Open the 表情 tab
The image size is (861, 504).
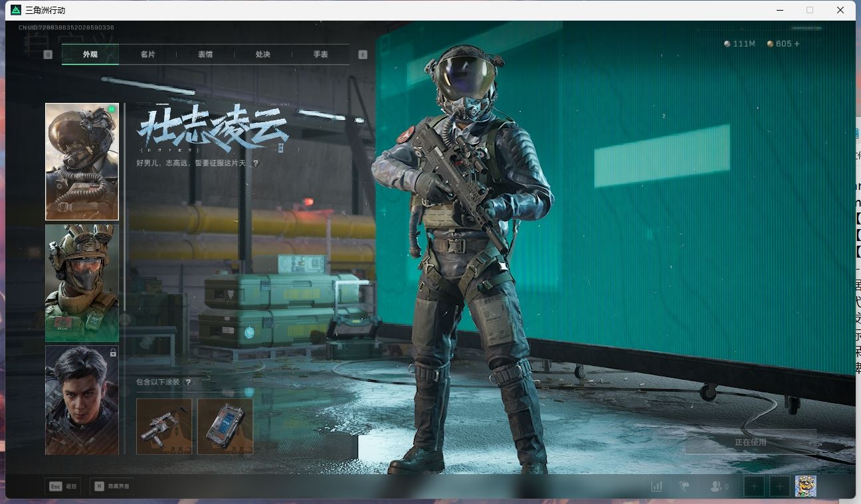point(205,54)
